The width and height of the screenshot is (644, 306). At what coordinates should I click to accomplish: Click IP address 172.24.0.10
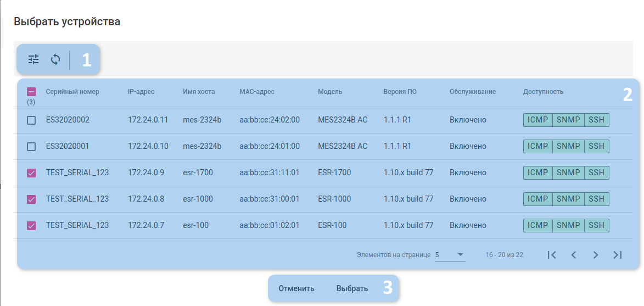[x=148, y=146]
